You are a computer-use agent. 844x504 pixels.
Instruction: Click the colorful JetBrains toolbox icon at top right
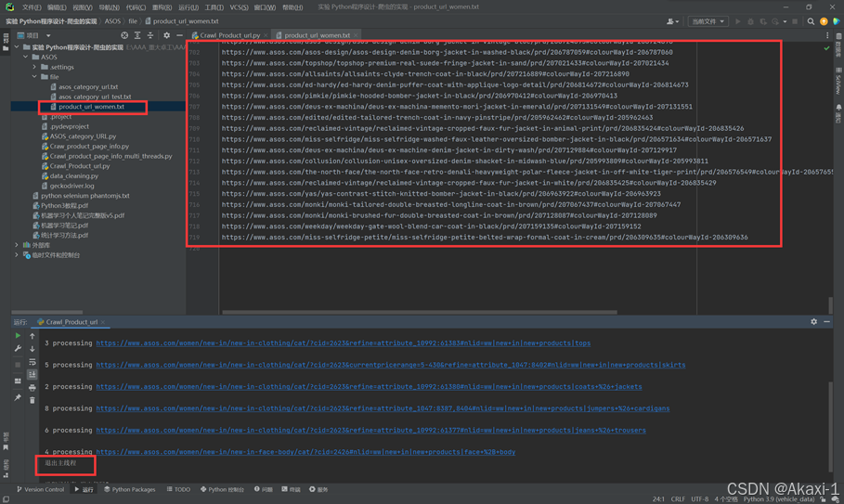point(836,21)
